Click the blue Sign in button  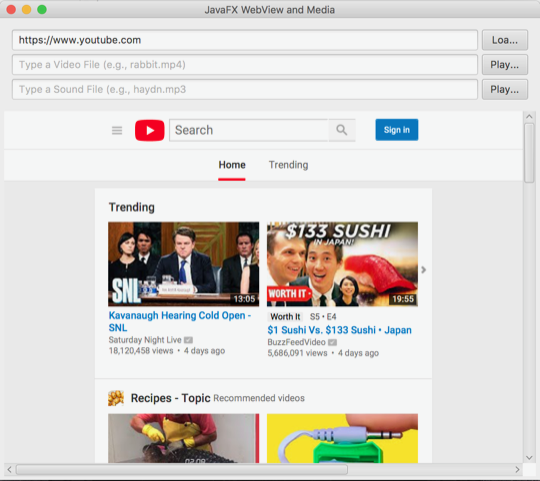397,130
